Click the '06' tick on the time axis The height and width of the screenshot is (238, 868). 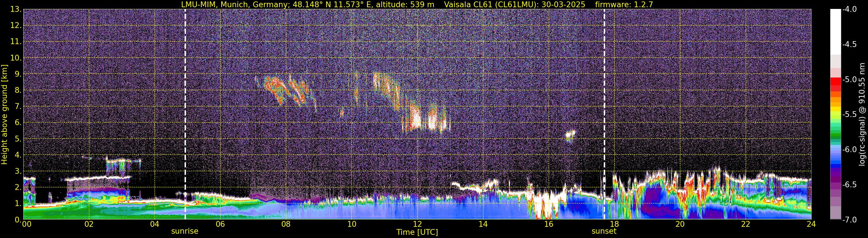[x=220, y=224]
